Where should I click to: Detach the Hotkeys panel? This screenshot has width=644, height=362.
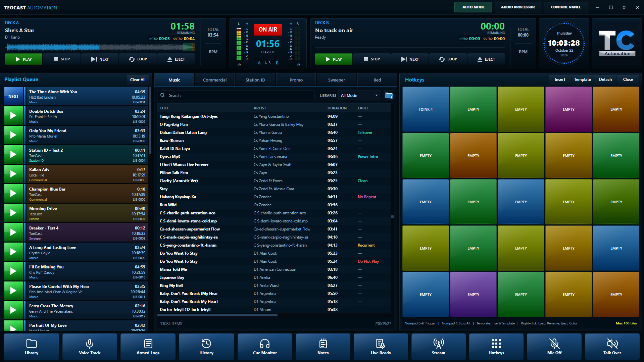pos(605,80)
